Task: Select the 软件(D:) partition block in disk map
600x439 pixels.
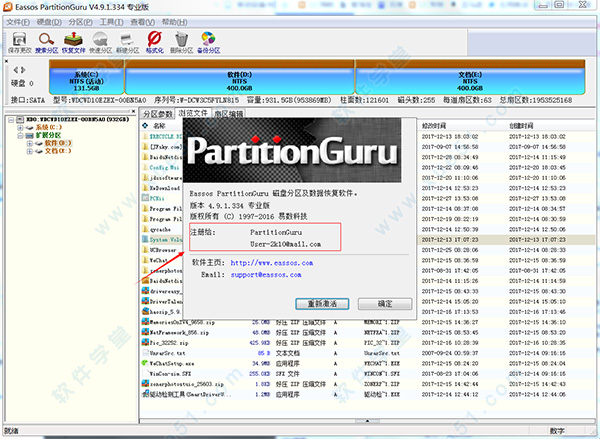Action: 240,77
